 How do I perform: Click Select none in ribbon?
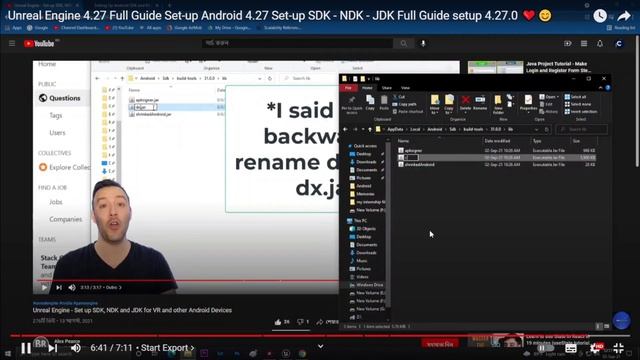click(578, 104)
